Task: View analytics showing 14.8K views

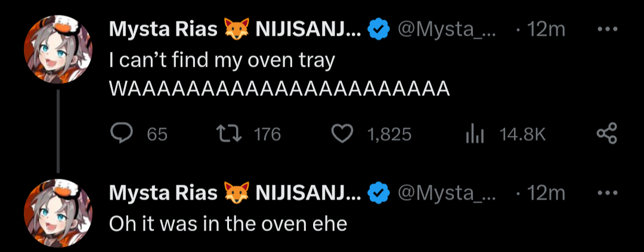Action: pyautogui.click(x=473, y=134)
